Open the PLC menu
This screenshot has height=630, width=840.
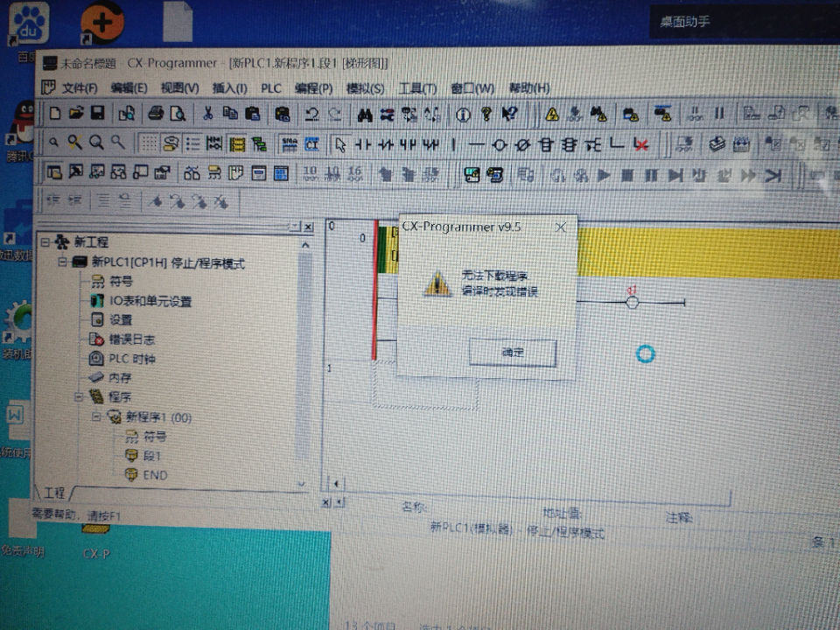pyautogui.click(x=271, y=87)
